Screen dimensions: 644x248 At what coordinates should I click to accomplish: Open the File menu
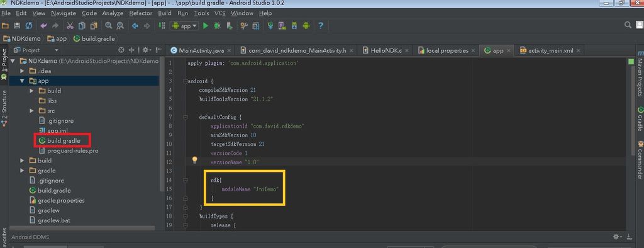coord(6,13)
